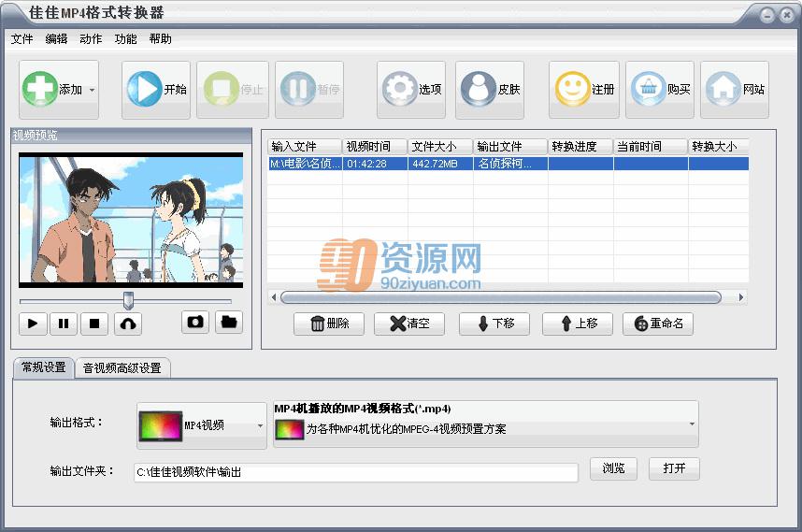Close the converter window
Image resolution: width=802 pixels, height=532 pixels.
tap(786, 15)
